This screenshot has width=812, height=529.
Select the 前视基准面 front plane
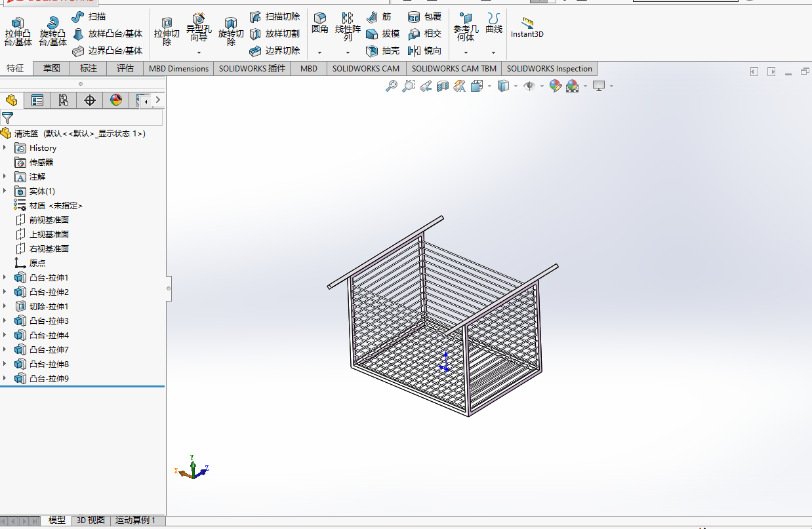pos(42,220)
